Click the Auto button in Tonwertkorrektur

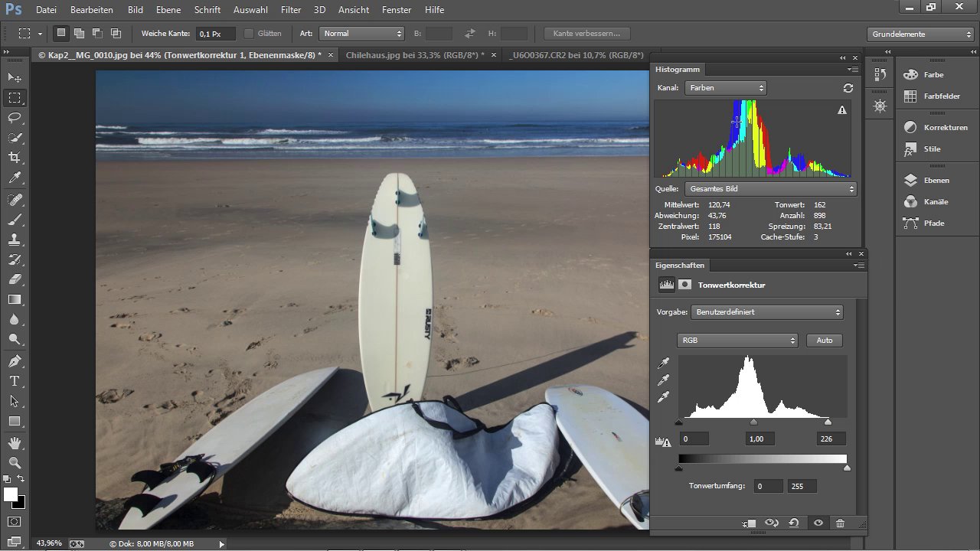(x=824, y=340)
